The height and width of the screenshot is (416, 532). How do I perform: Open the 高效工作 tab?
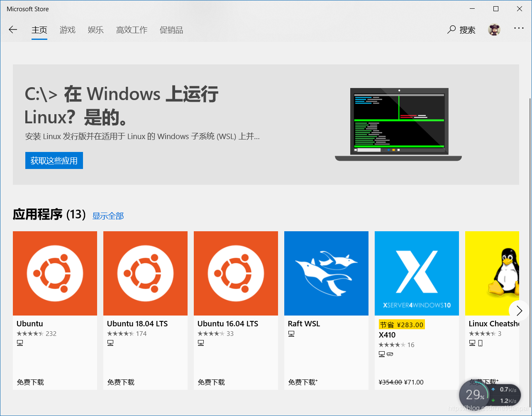click(x=132, y=30)
